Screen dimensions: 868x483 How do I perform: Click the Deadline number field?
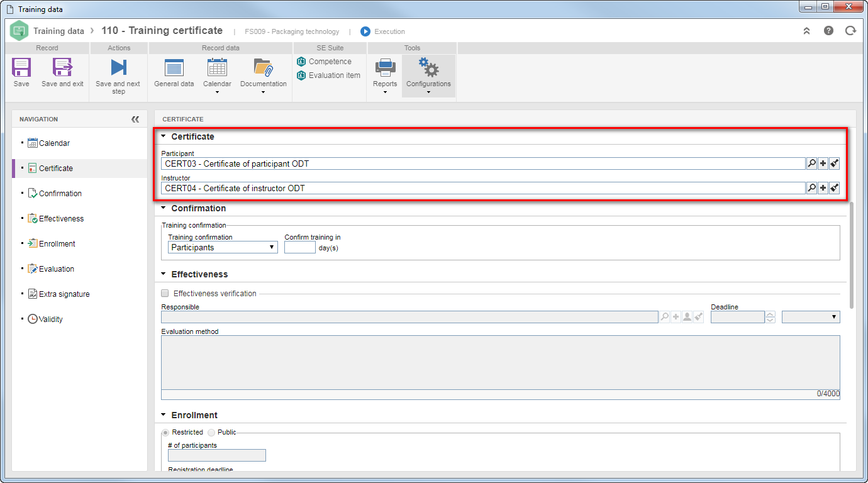click(x=738, y=317)
